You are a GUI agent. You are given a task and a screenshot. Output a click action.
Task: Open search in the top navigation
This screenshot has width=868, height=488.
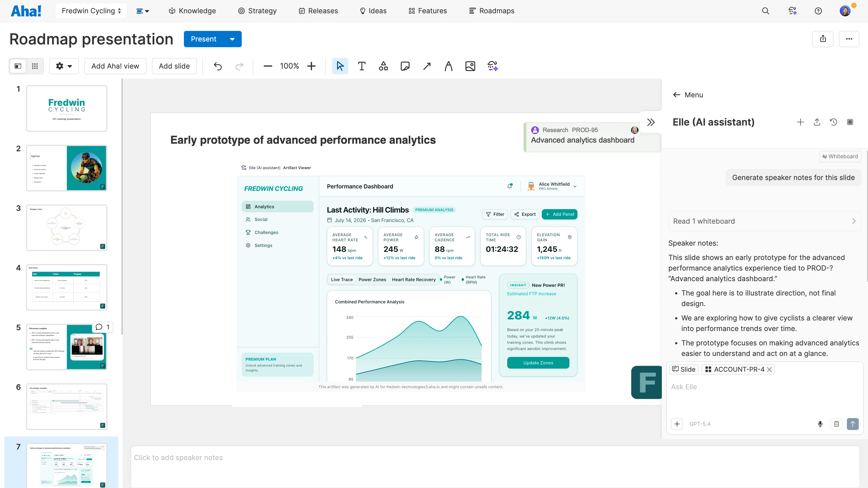tap(765, 11)
